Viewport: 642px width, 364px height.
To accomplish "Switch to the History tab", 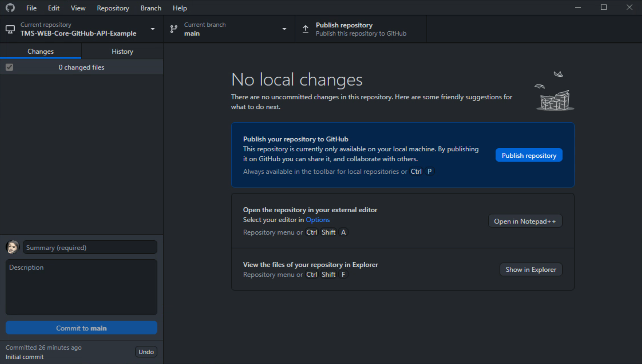I will click(x=122, y=51).
